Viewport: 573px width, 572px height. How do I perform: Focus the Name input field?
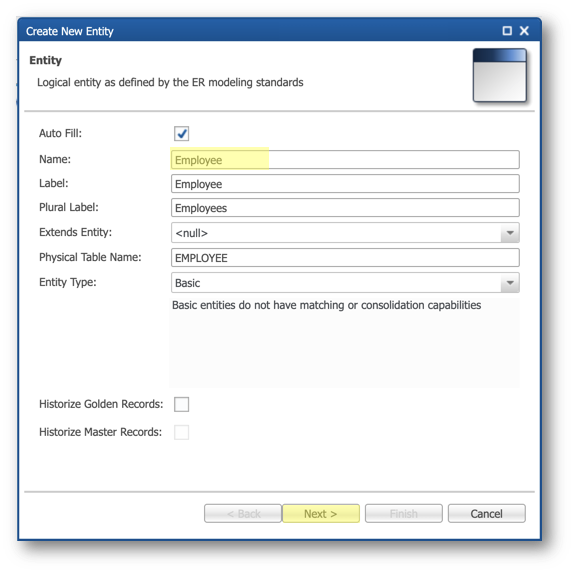(x=345, y=160)
